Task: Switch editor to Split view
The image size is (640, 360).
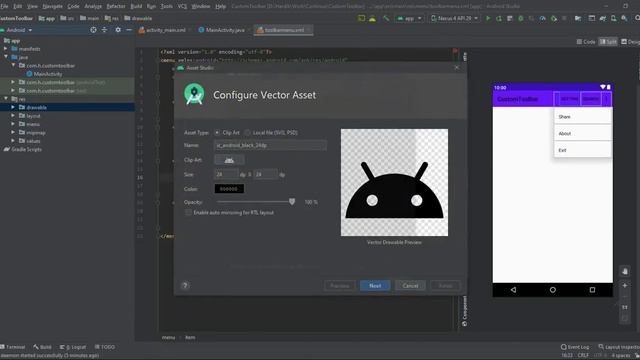Action: click(x=608, y=42)
